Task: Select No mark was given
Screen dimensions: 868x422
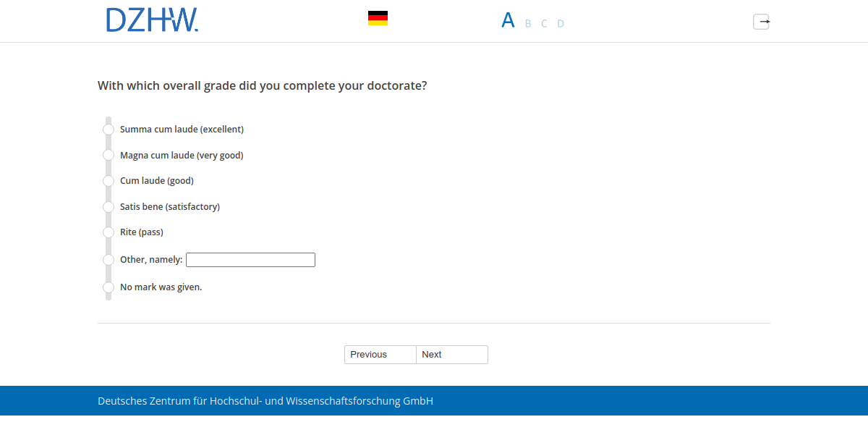Action: tap(108, 287)
